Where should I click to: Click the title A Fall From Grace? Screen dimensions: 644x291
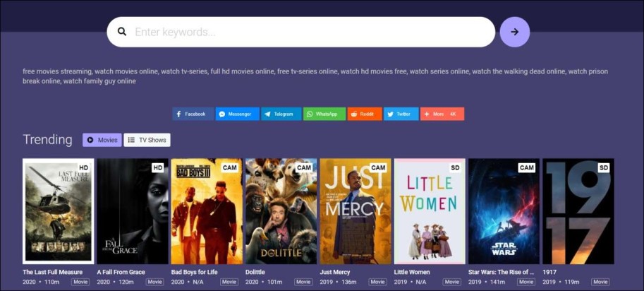(121, 272)
